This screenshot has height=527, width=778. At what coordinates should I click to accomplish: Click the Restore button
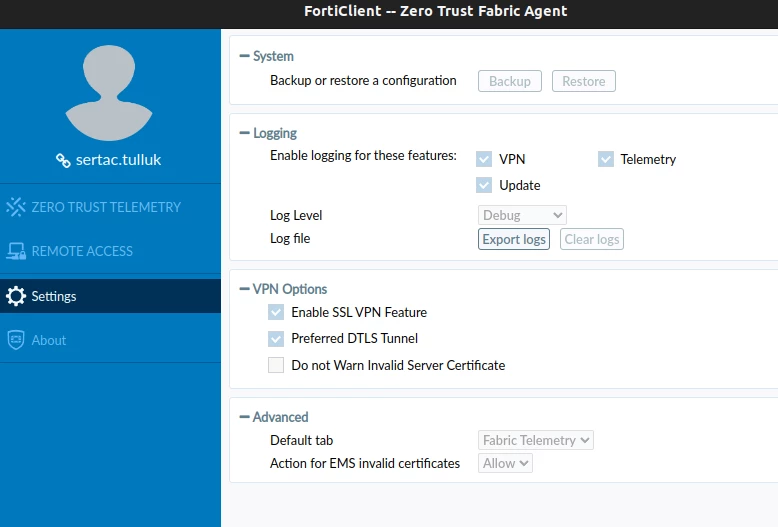(x=584, y=81)
